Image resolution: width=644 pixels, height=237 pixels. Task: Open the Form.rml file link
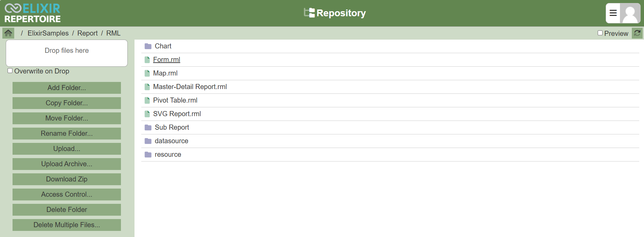tap(167, 60)
